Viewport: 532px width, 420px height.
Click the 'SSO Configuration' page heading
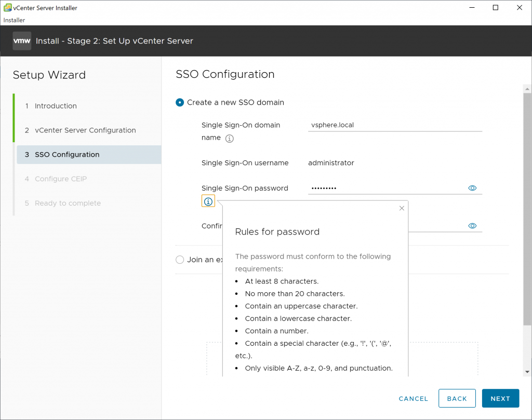(x=225, y=74)
